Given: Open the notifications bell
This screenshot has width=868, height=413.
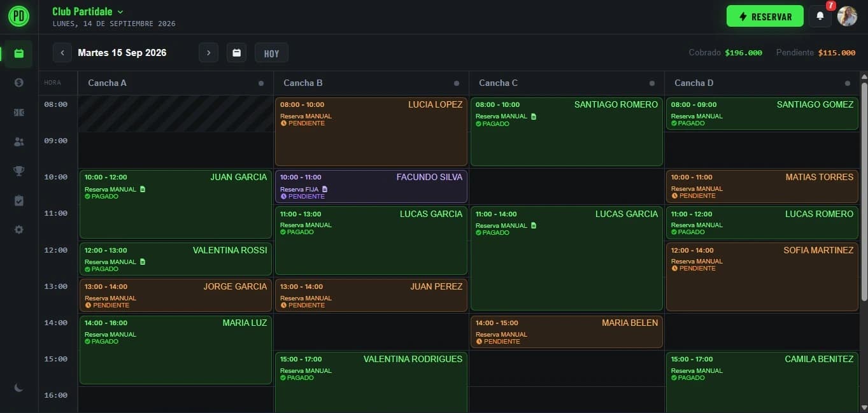Looking at the screenshot, I should (x=820, y=17).
